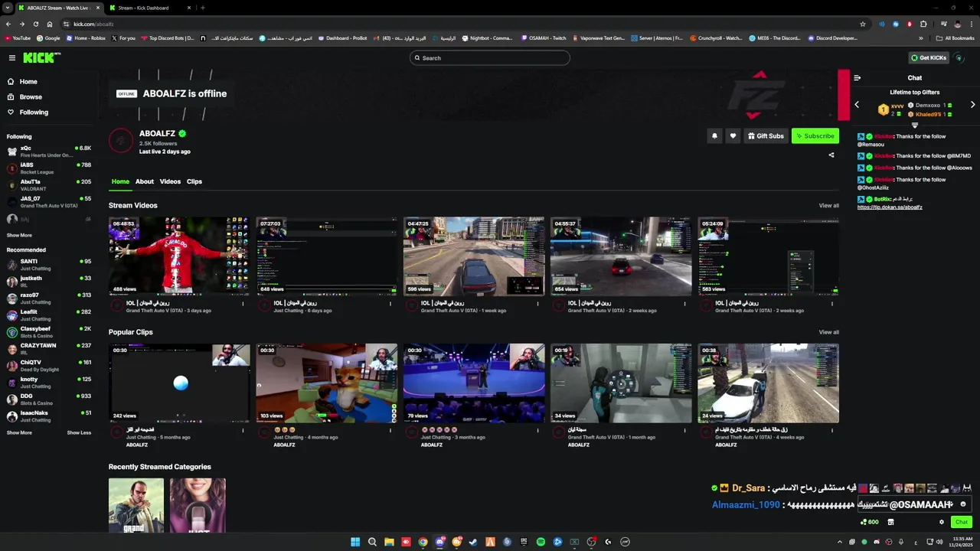Viewport: 980px width, 551px height.
Task: Click the 600 channel points balance
Action: [870, 522]
